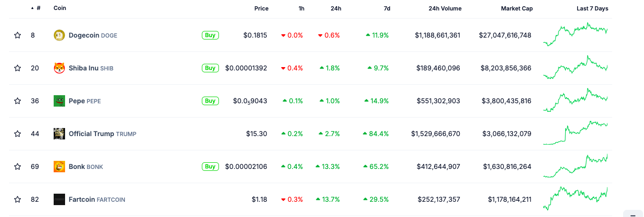Click the Fartcoin logo icon
644x217 pixels.
point(59,199)
